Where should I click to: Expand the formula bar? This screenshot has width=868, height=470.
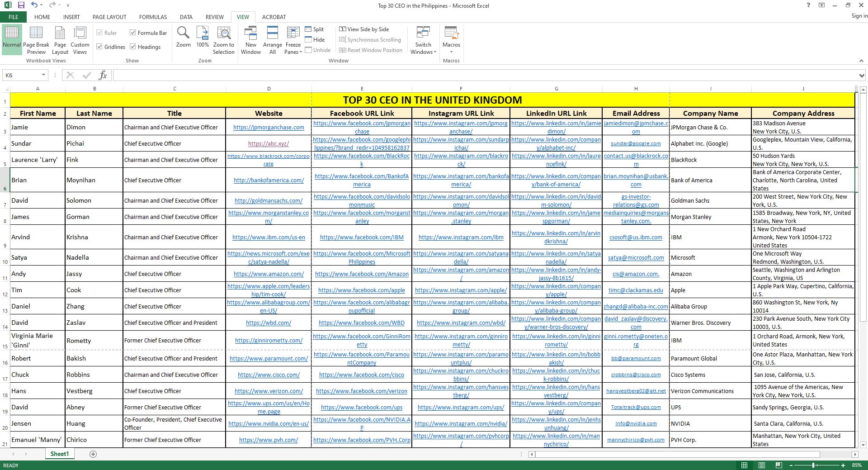click(862, 76)
